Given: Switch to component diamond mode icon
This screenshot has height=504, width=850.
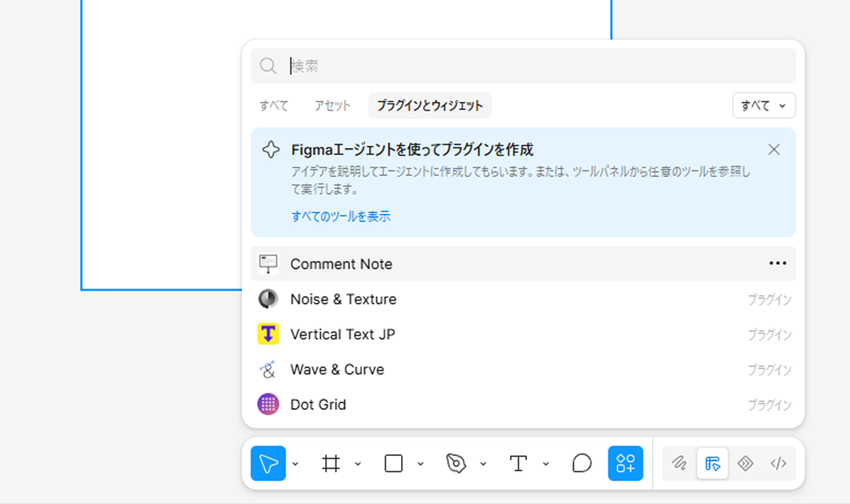Looking at the screenshot, I should coord(745,463).
